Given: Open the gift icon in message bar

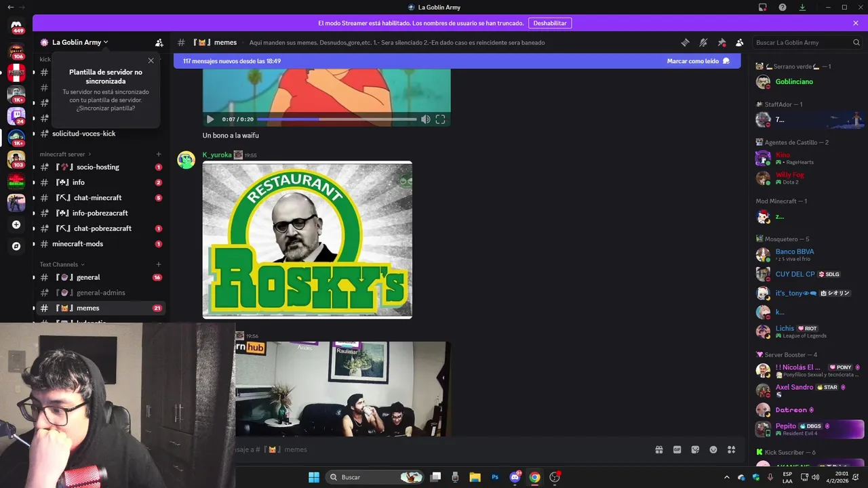Looking at the screenshot, I should 658,449.
